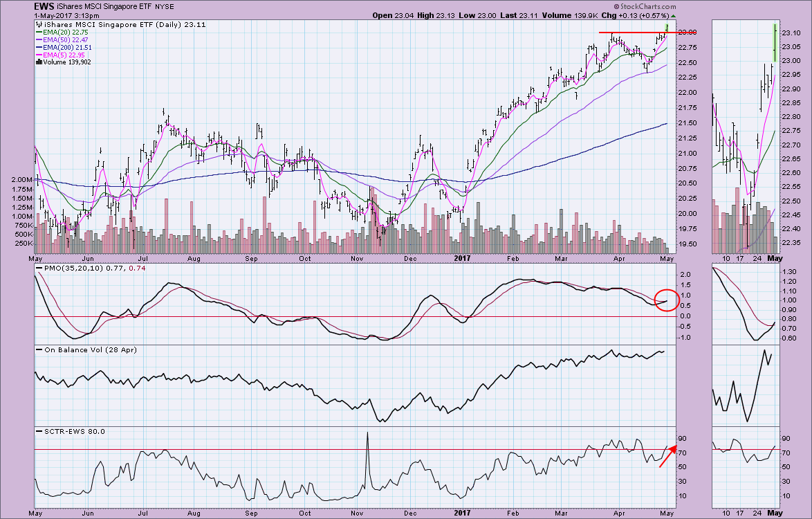Image resolution: width=812 pixels, height=519 pixels.
Task: Click the green highlighted latest price bar
Action: click(x=667, y=26)
